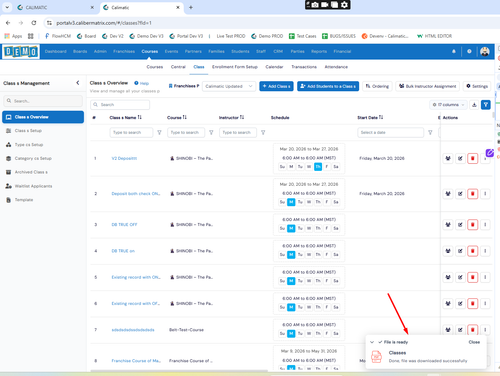Open the notifications bell in the header
Image resolution: width=500 pixels, height=376 pixels.
pyautogui.click(x=454, y=51)
